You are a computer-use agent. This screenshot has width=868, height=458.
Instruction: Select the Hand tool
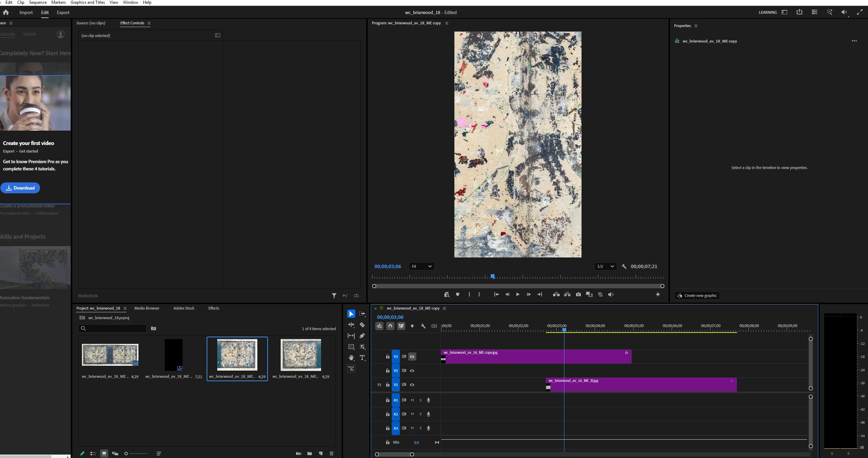[x=351, y=358]
